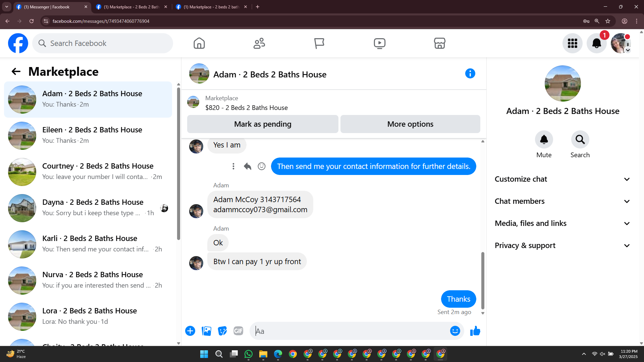Screen dimensions: 644x362
Task: Click the large listing photo in info panel
Action: pyautogui.click(x=563, y=83)
